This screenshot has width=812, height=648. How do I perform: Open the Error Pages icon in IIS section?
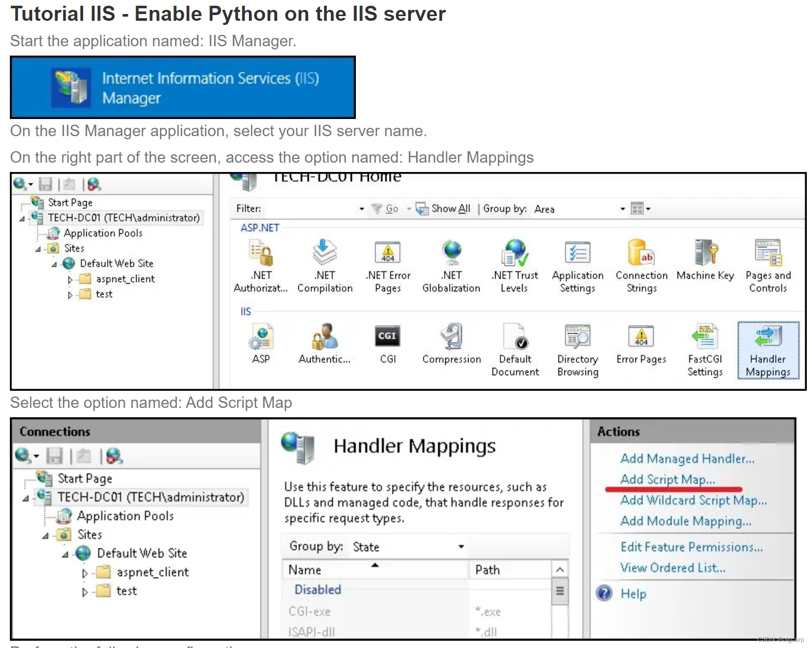(x=641, y=343)
